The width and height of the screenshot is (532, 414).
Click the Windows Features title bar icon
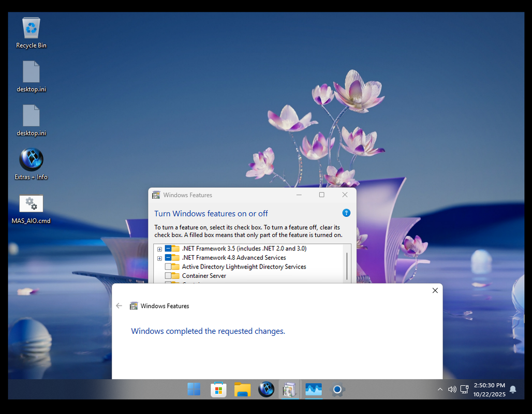coord(156,195)
